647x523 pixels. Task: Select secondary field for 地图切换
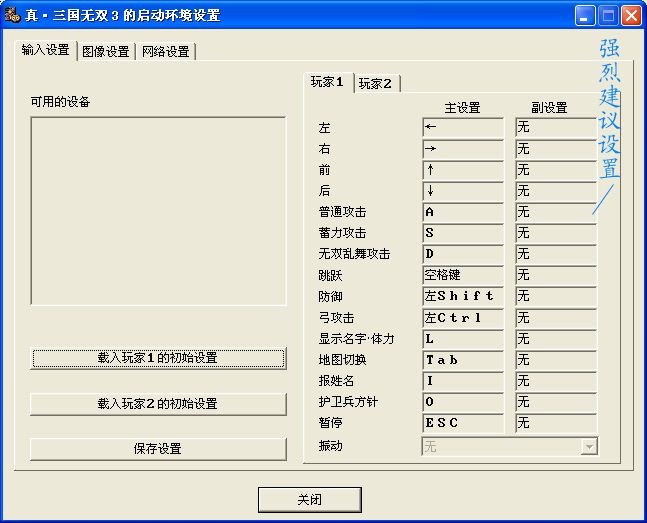[x=556, y=360]
